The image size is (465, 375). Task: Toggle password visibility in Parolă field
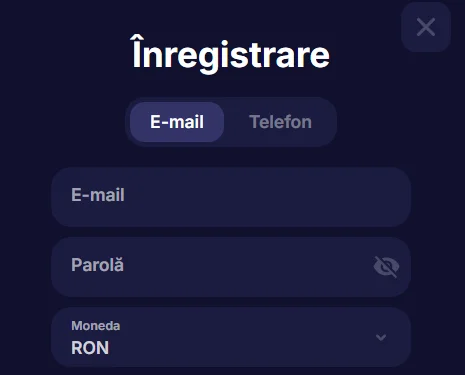[387, 267]
